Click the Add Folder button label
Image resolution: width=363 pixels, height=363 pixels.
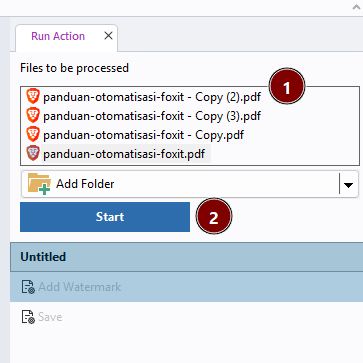coord(85,184)
